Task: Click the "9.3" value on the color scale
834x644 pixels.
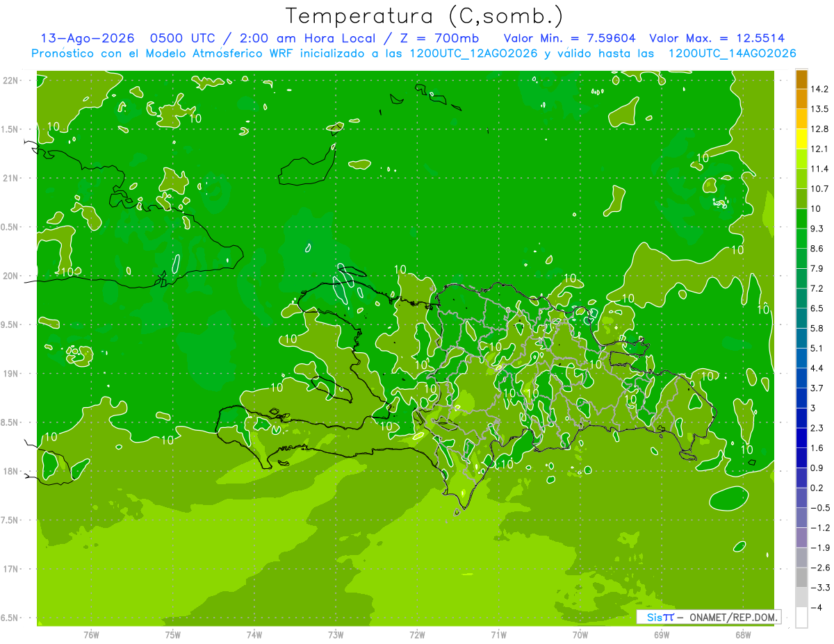Action: [817, 229]
